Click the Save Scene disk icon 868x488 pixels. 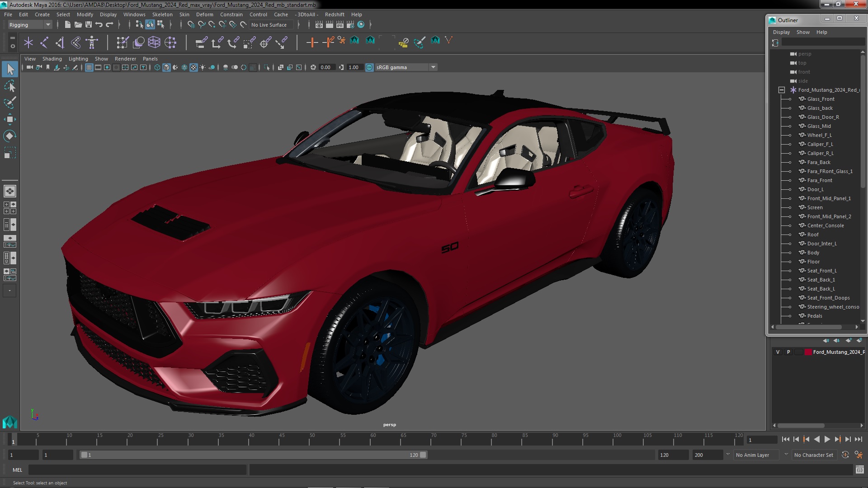89,25
